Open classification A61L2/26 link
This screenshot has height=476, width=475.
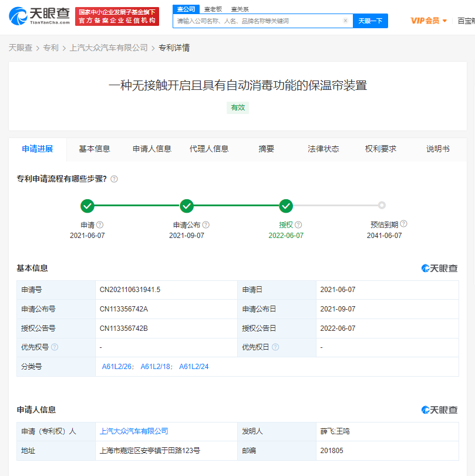(117, 367)
